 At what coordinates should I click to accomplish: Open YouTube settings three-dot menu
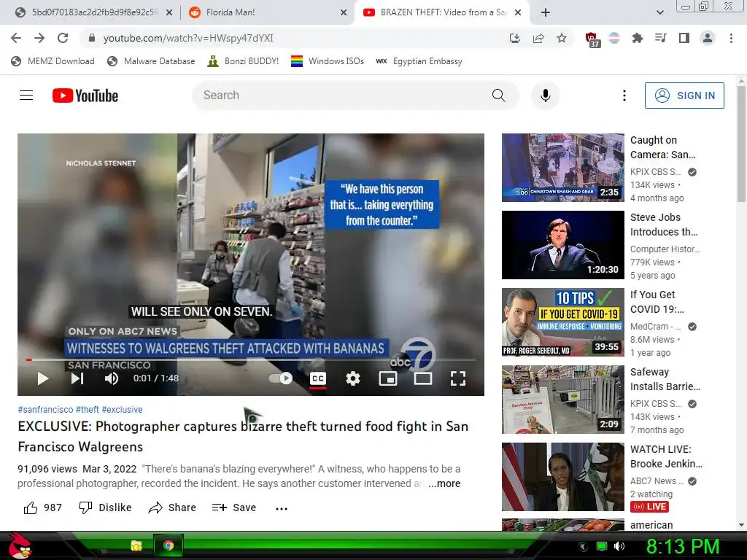pos(624,96)
